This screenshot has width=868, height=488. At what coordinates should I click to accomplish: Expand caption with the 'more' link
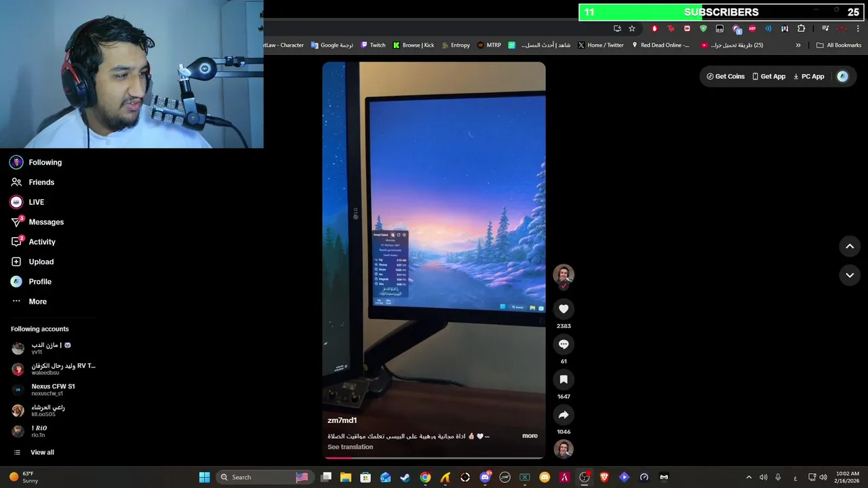click(x=530, y=436)
